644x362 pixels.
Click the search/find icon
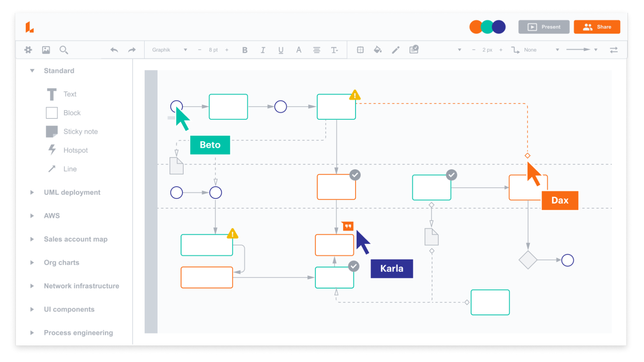pyautogui.click(x=64, y=50)
